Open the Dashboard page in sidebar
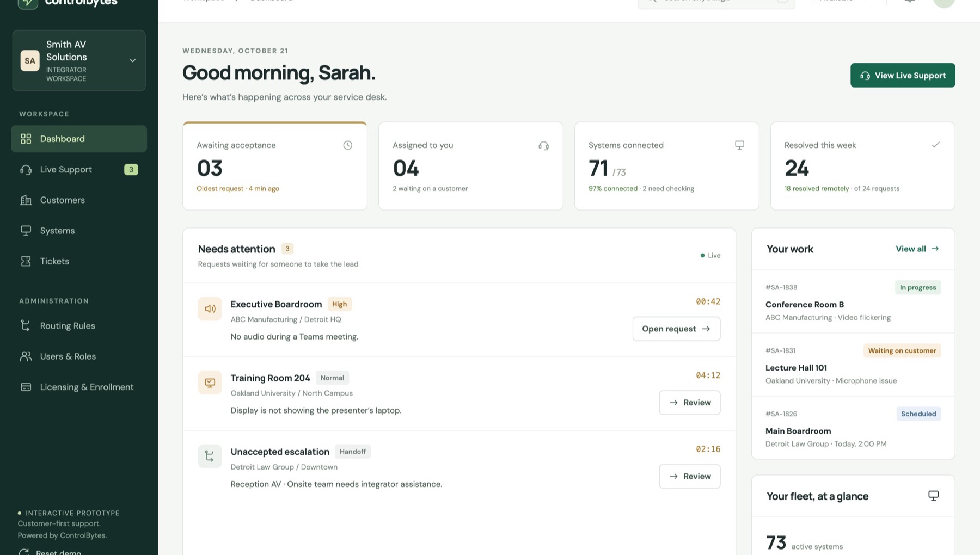980x555 pixels. [x=79, y=139]
